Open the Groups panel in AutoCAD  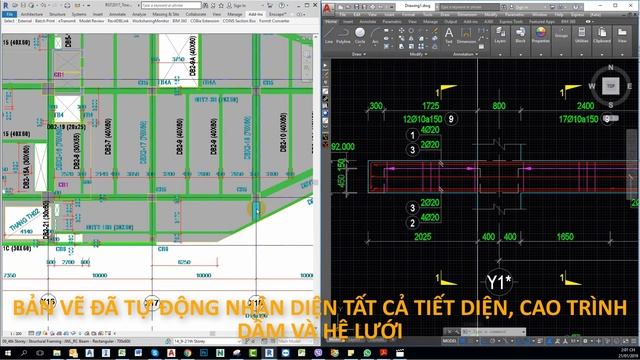[x=561, y=35]
